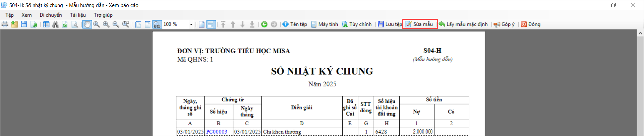Click the Print icon in the toolbar
The image size is (644, 136).
coord(5,24)
